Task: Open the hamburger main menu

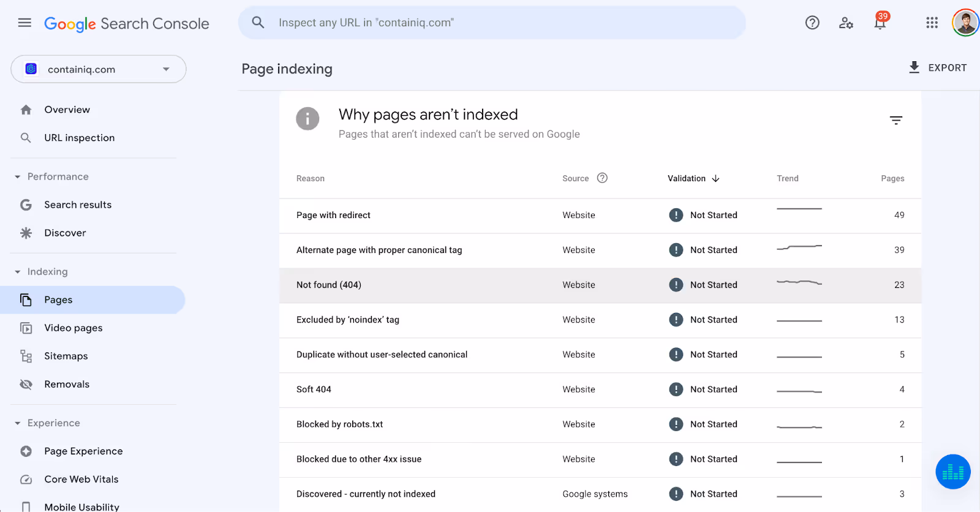Action: click(24, 23)
